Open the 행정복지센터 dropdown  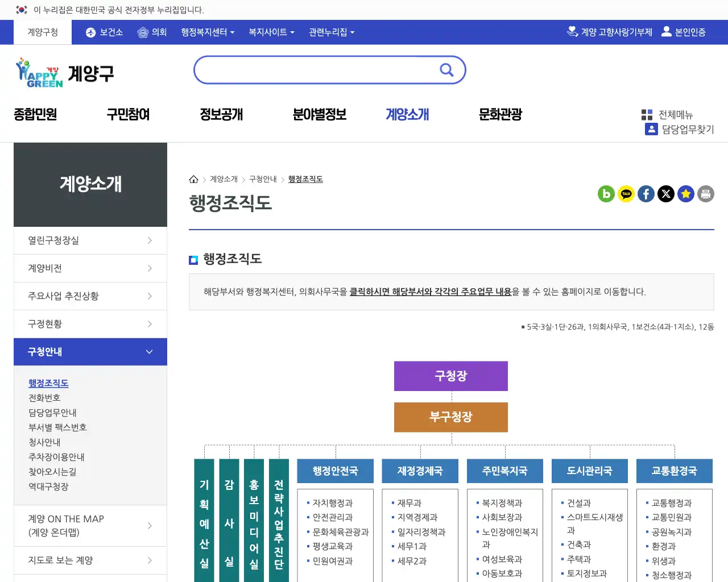click(x=206, y=32)
